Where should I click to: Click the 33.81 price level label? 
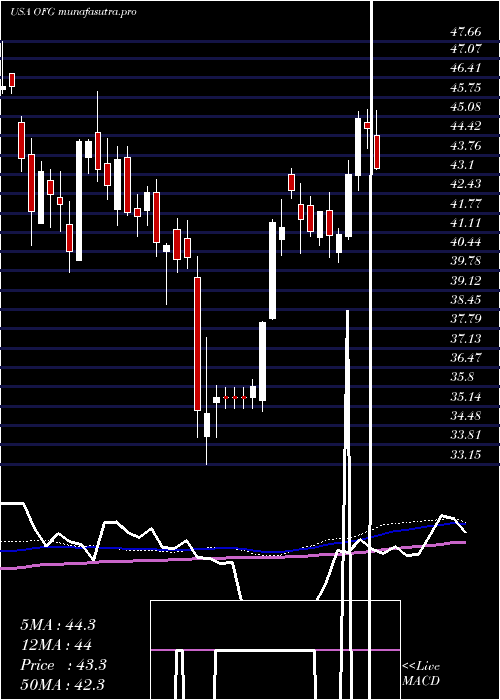tap(466, 434)
